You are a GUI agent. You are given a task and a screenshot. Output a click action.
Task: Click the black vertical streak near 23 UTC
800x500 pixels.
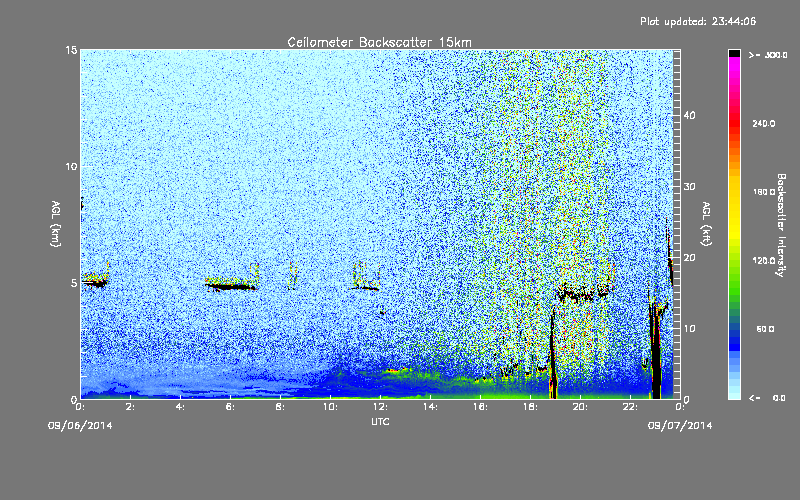click(x=655, y=349)
